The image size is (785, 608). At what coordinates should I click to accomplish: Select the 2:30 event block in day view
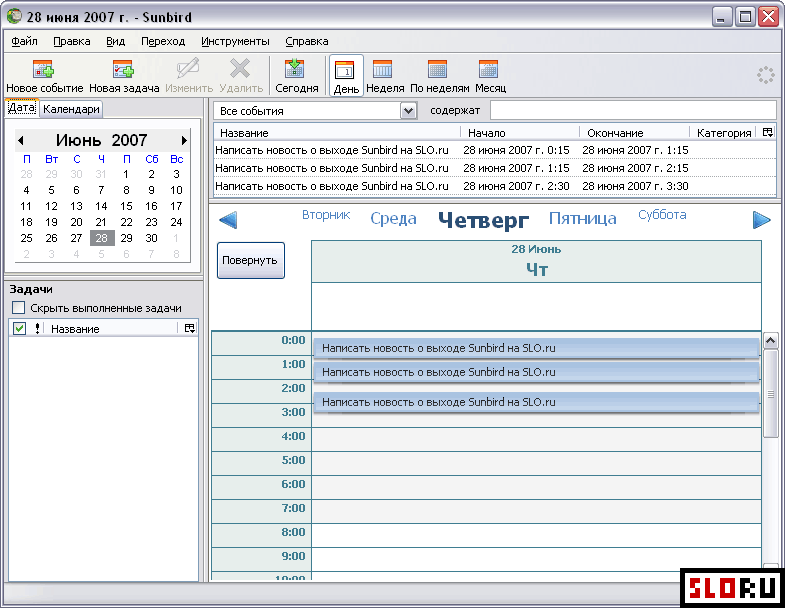point(536,402)
